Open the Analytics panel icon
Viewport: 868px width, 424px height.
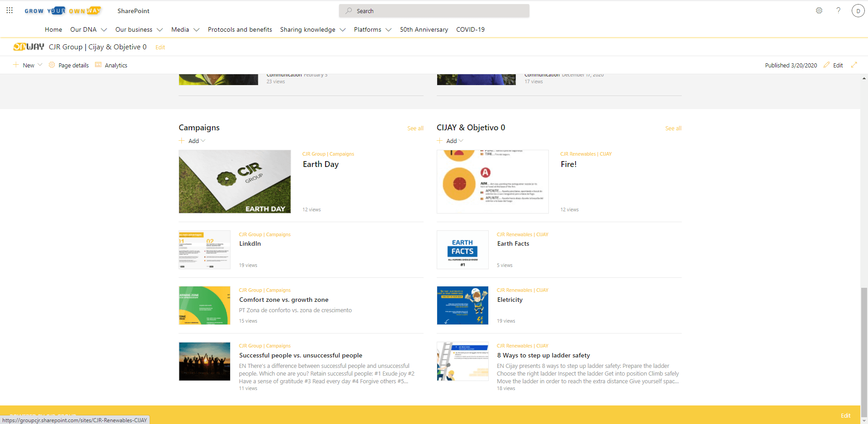click(99, 65)
